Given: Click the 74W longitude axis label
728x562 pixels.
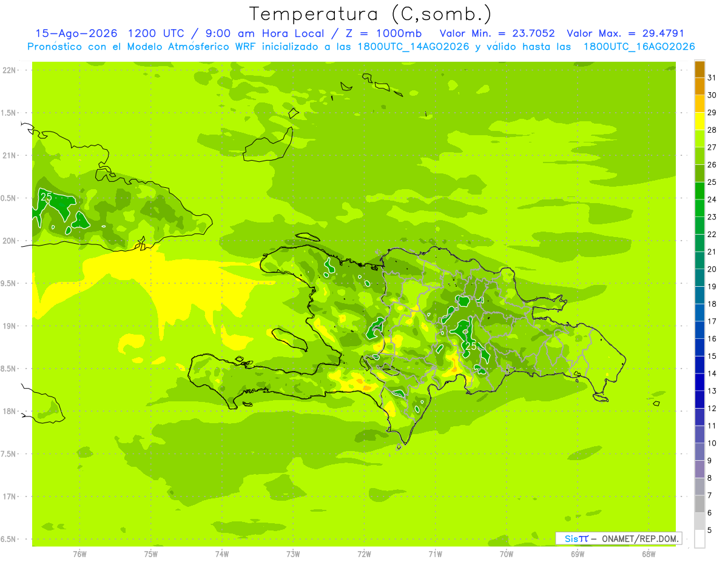Looking at the screenshot, I should point(221,554).
